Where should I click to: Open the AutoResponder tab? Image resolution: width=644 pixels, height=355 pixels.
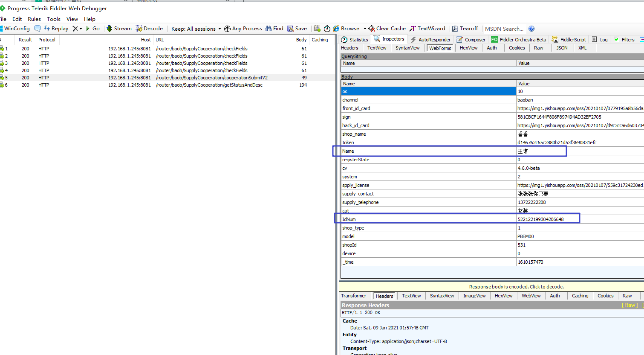430,39
